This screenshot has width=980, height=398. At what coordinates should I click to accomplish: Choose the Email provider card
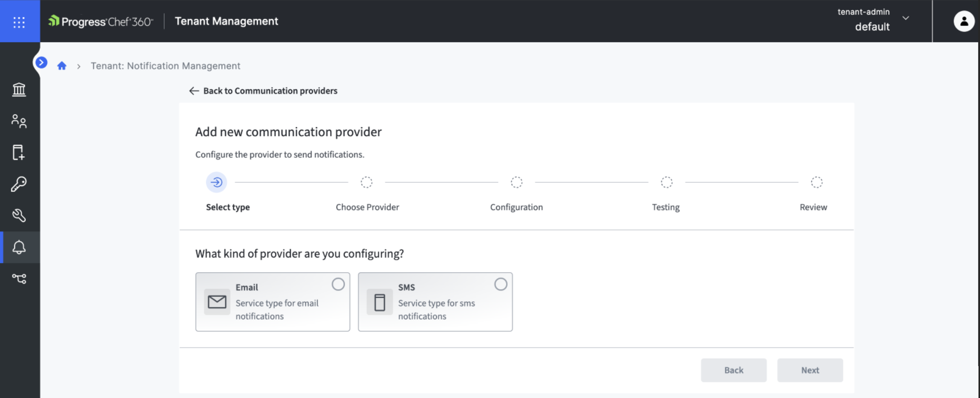click(x=273, y=302)
